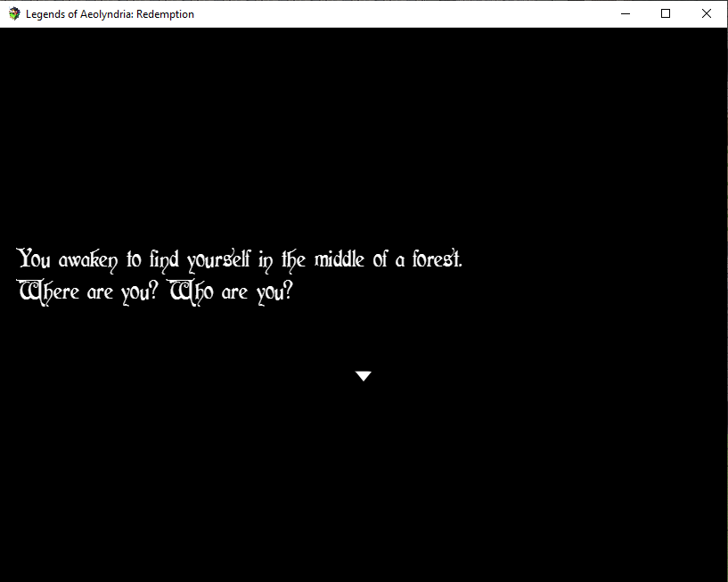The height and width of the screenshot is (582, 728).
Task: Click the 'Legends of Aeolyndria: Redemption' window title
Action: click(x=110, y=14)
